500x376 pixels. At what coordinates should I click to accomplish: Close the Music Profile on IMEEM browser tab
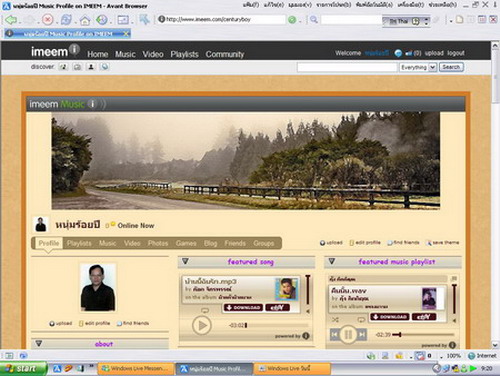tap(126, 34)
